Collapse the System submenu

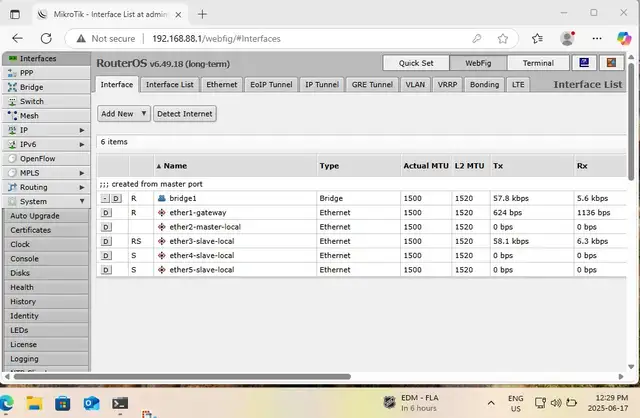click(x=82, y=201)
